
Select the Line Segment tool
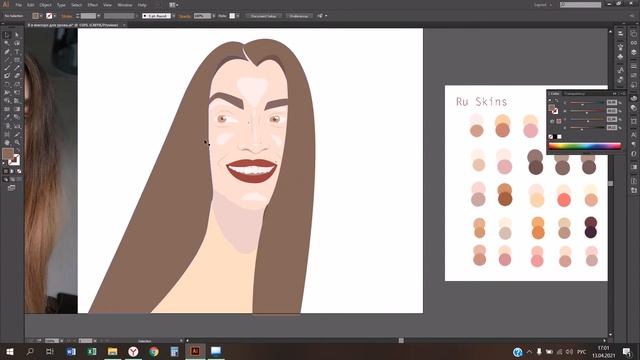[x=7, y=60]
